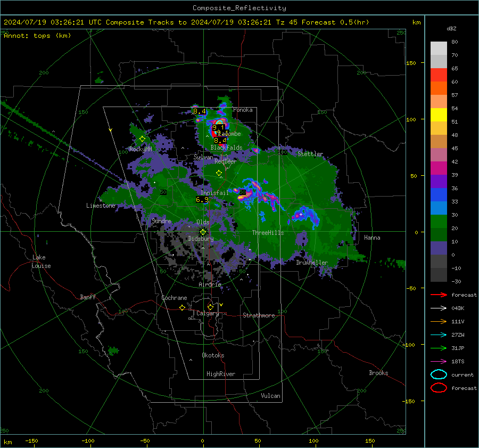Pick the magenta 39-42 dBZ color swatch

coord(439,168)
